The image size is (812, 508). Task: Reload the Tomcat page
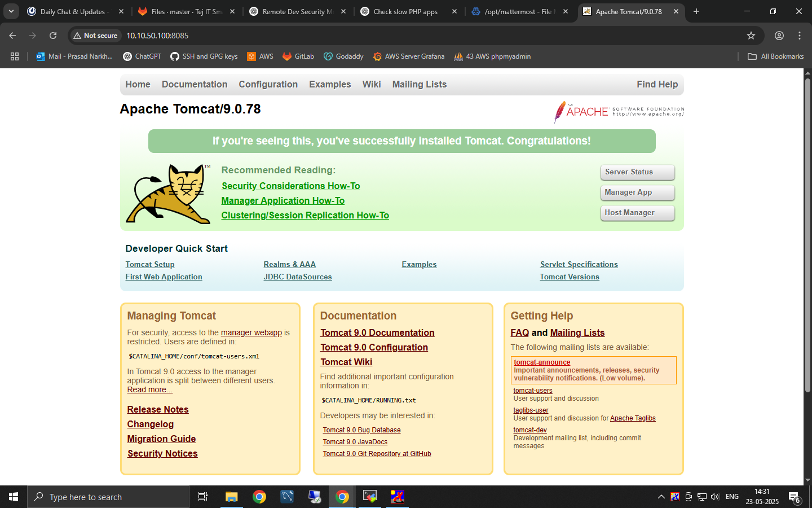pyautogui.click(x=53, y=36)
